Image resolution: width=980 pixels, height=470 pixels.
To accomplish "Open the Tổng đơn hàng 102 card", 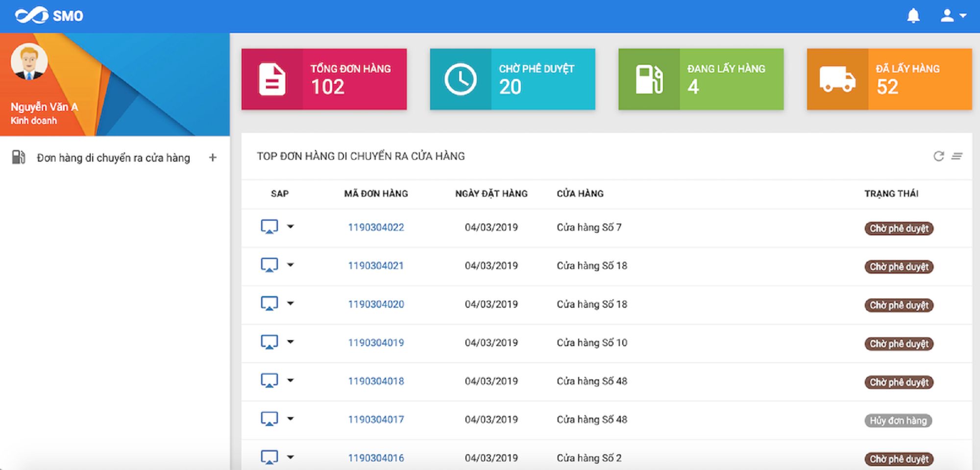I will pyautogui.click(x=324, y=79).
